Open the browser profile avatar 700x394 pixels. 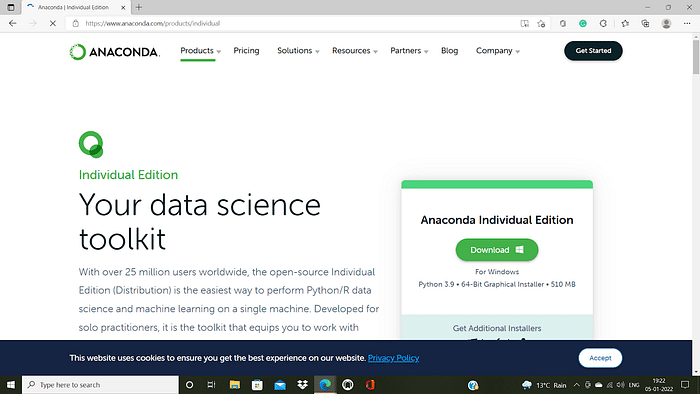point(666,23)
